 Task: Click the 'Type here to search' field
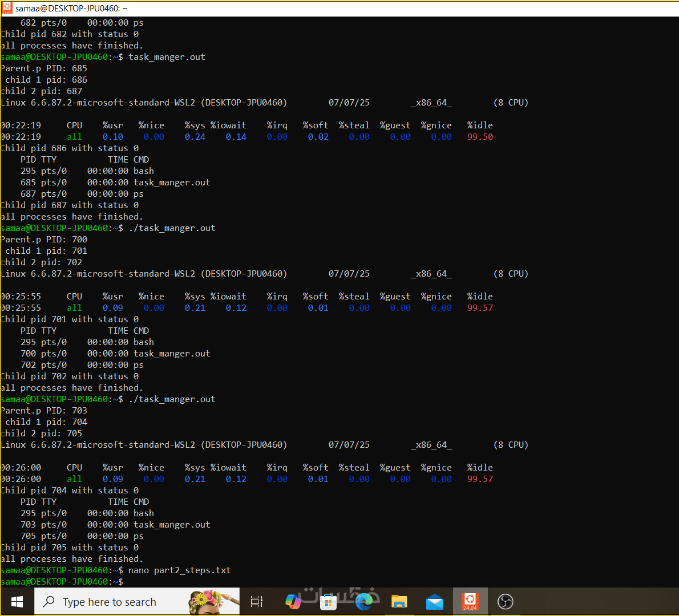137,602
